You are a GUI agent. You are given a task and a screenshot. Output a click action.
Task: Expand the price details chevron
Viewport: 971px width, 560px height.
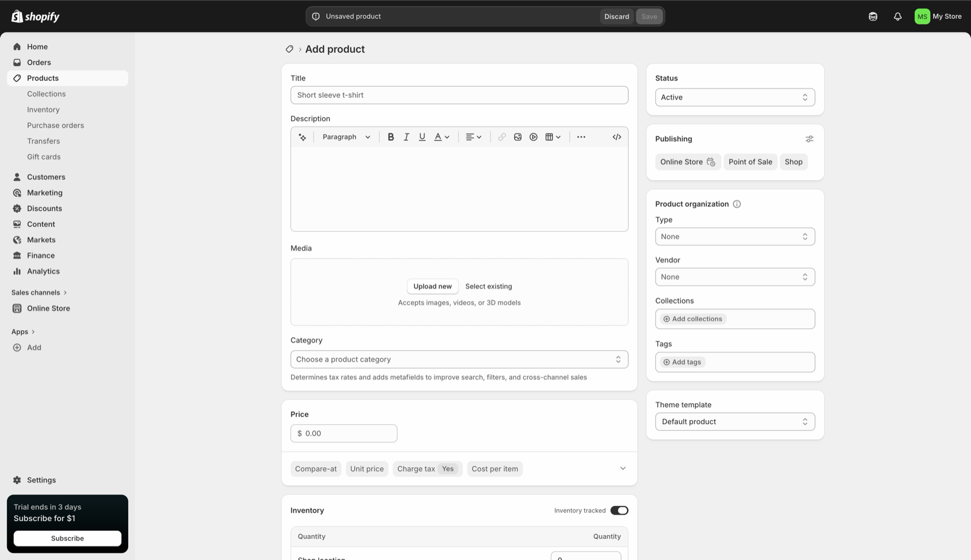click(623, 468)
